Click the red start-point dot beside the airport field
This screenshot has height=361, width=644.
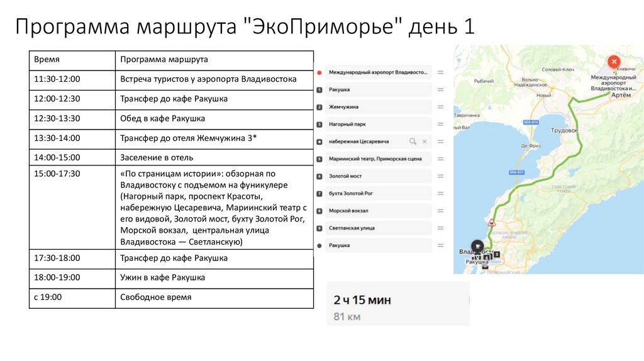click(x=319, y=73)
